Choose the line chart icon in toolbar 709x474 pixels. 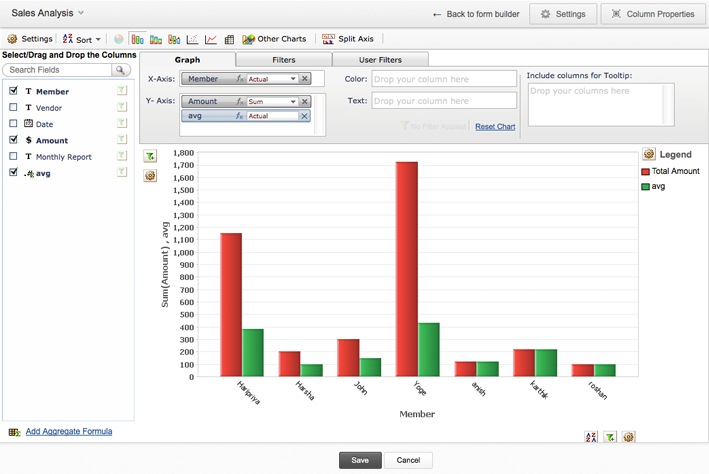tap(211, 39)
